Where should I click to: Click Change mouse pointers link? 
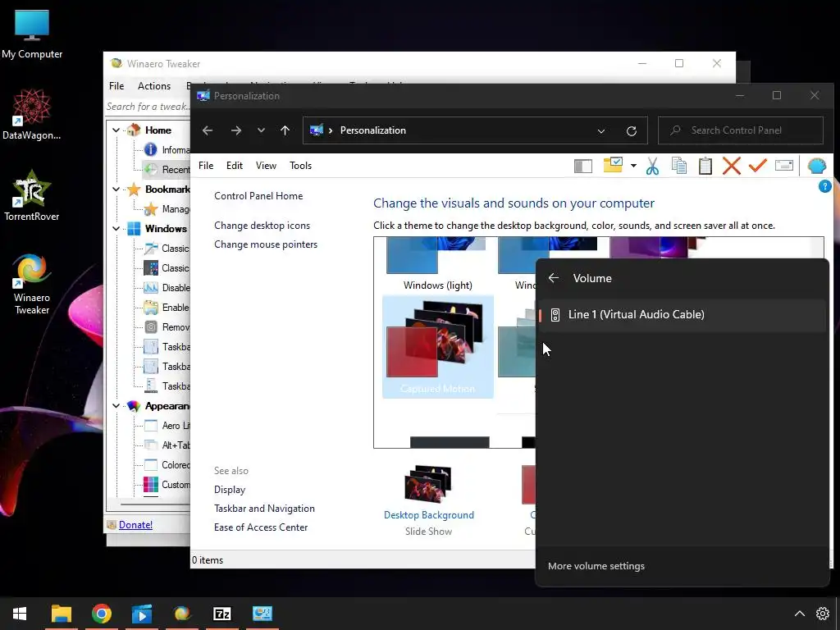(266, 244)
